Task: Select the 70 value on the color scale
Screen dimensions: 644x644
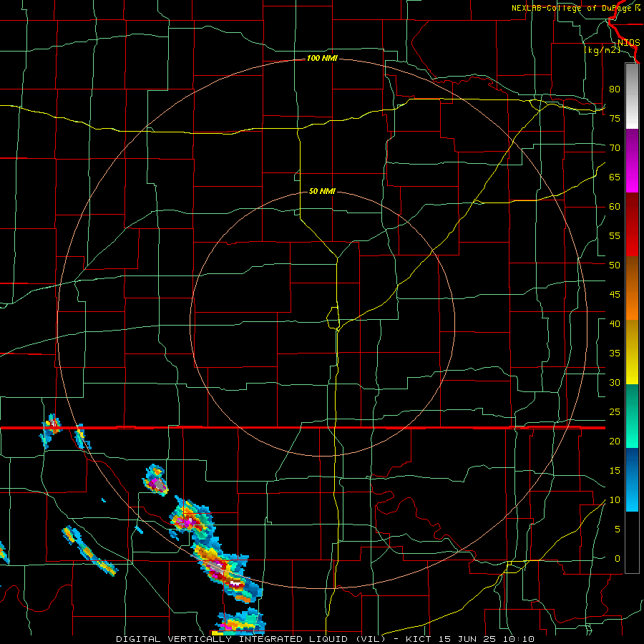Action: coord(615,148)
